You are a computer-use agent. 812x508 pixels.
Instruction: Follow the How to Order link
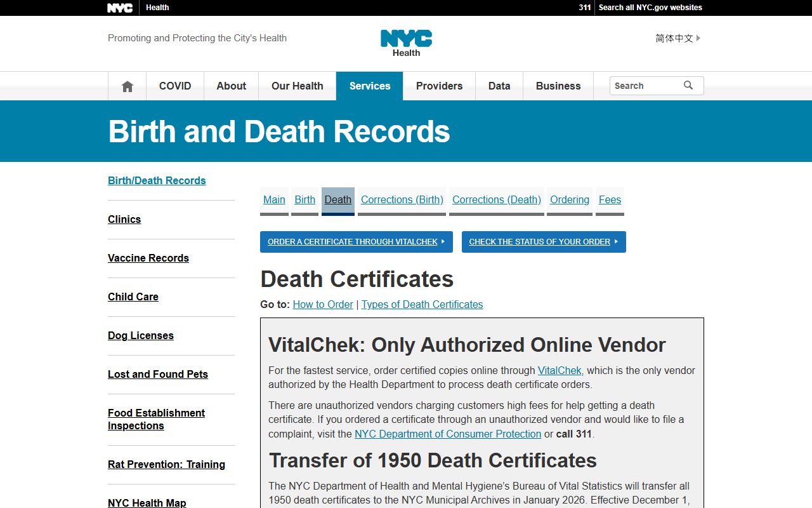323,305
